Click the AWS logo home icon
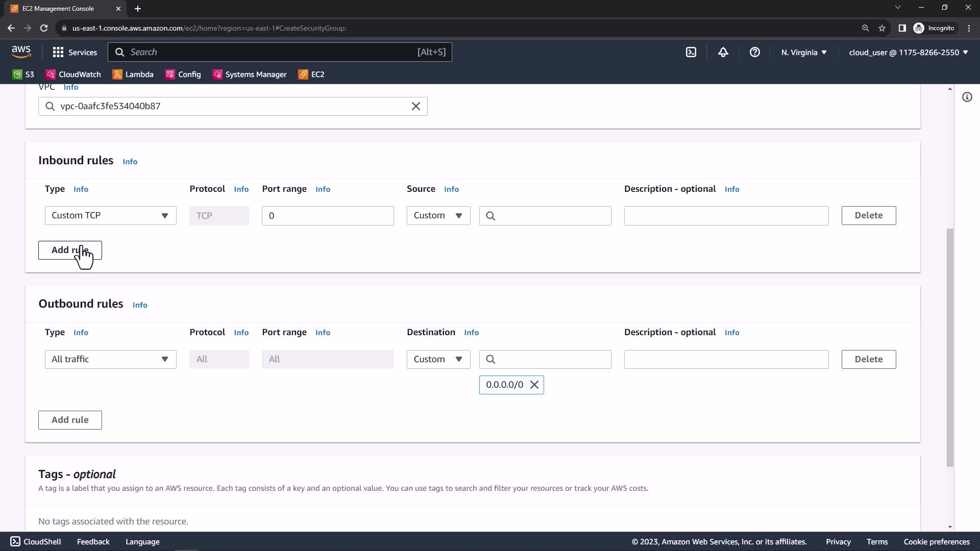This screenshot has height=551, width=980. point(21,52)
